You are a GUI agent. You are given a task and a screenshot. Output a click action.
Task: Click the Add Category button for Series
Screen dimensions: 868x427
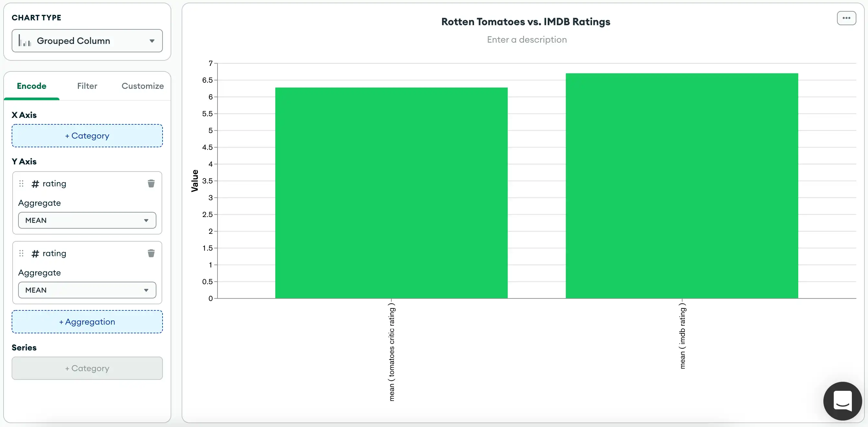pos(87,368)
